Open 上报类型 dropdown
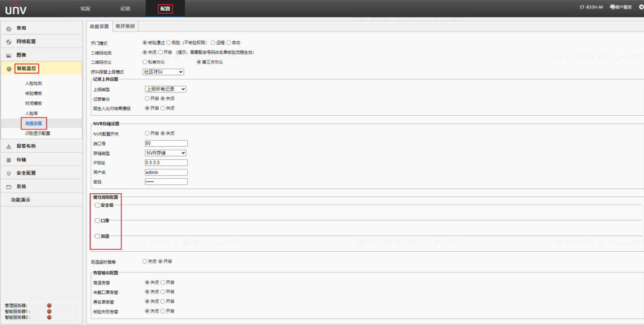The image size is (644, 325). [x=166, y=89]
